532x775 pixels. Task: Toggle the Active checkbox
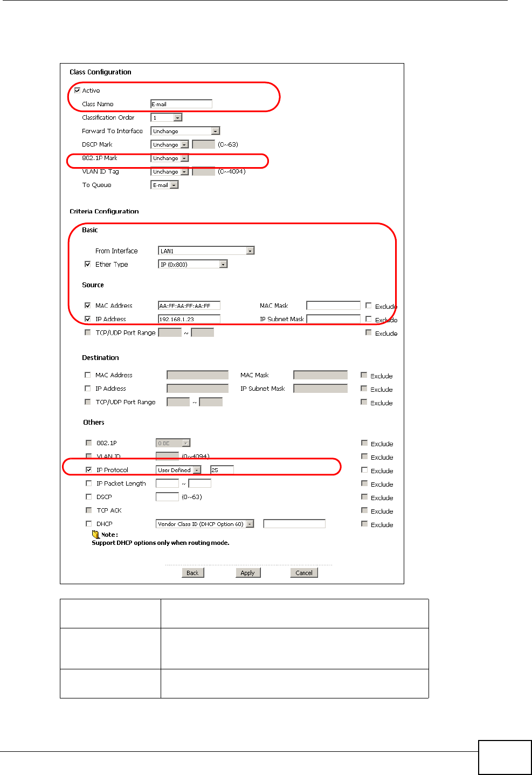tap(78, 91)
